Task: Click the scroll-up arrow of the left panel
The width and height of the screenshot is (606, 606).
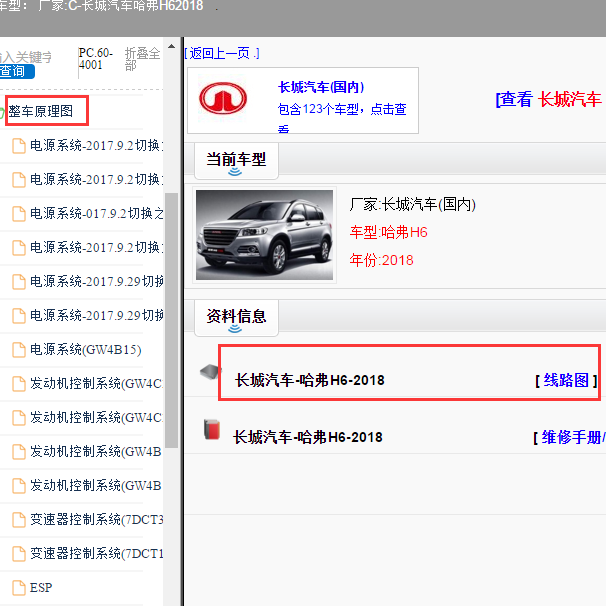Action: (x=171, y=46)
